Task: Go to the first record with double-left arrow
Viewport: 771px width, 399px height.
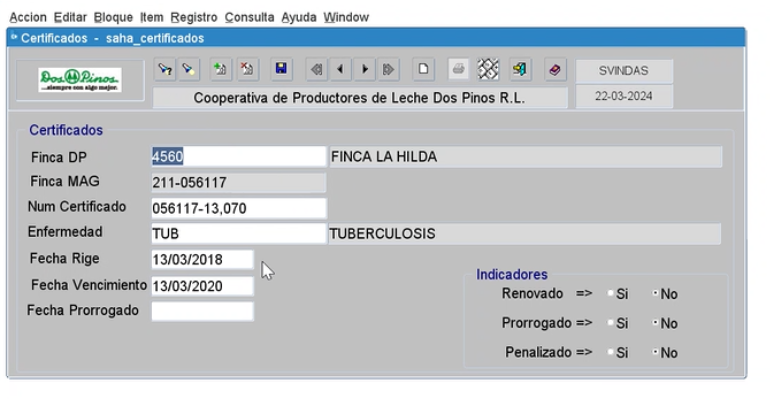Action: coord(316,69)
